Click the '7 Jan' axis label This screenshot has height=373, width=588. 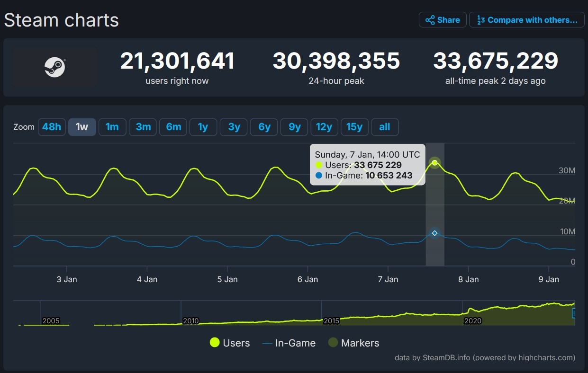point(388,279)
